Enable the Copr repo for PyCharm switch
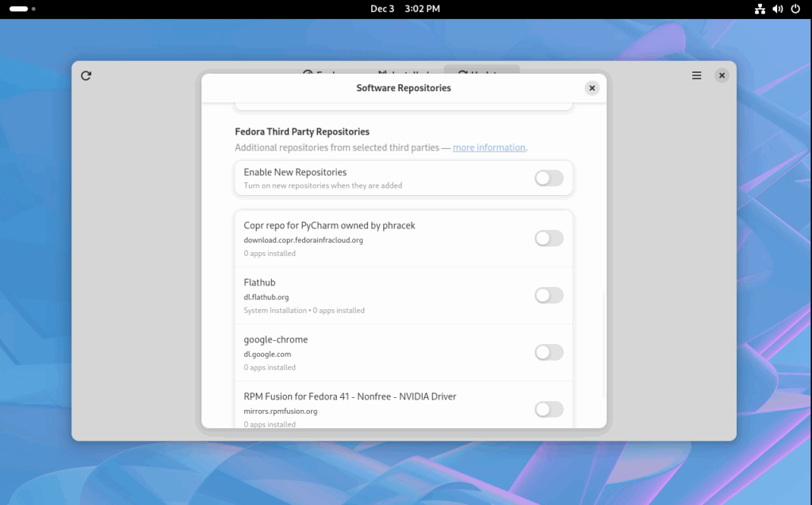 [549, 239]
